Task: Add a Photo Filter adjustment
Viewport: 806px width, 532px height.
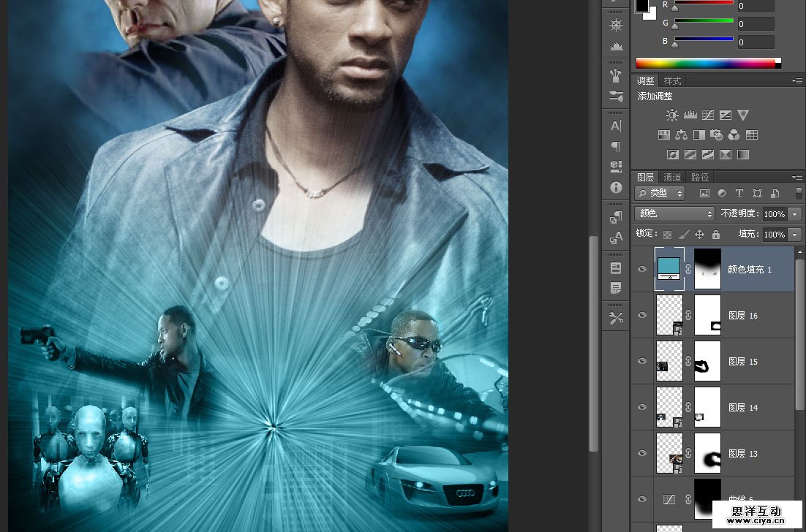Action: tap(716, 135)
